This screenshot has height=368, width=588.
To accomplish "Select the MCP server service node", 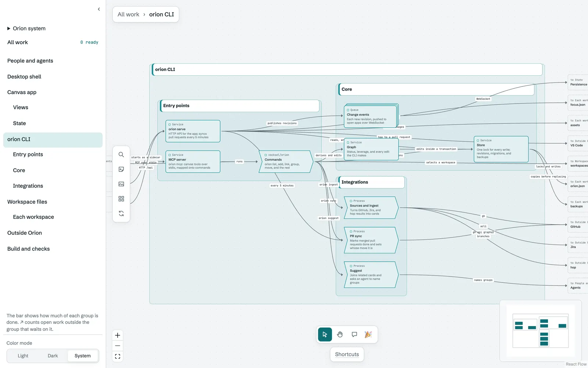I will [x=193, y=162].
